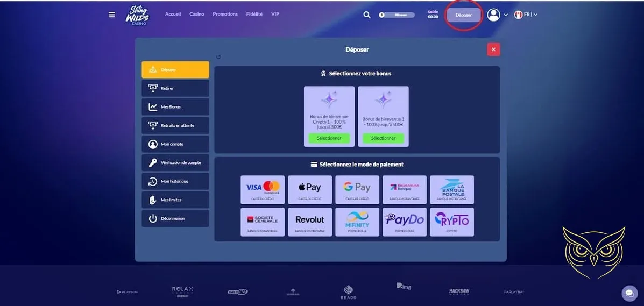The width and height of the screenshot is (644, 306).
Task: Click the hand icon for Mes limites
Action: click(153, 200)
